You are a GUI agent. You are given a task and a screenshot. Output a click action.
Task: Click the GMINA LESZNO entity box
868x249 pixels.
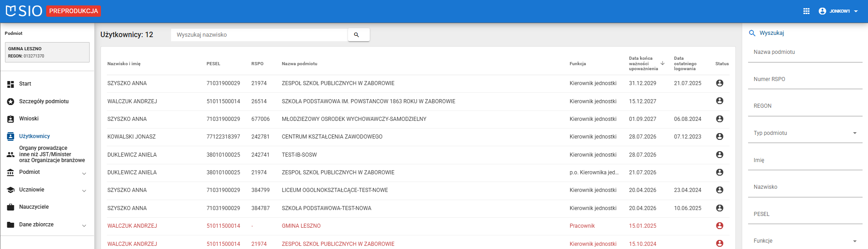point(47,52)
